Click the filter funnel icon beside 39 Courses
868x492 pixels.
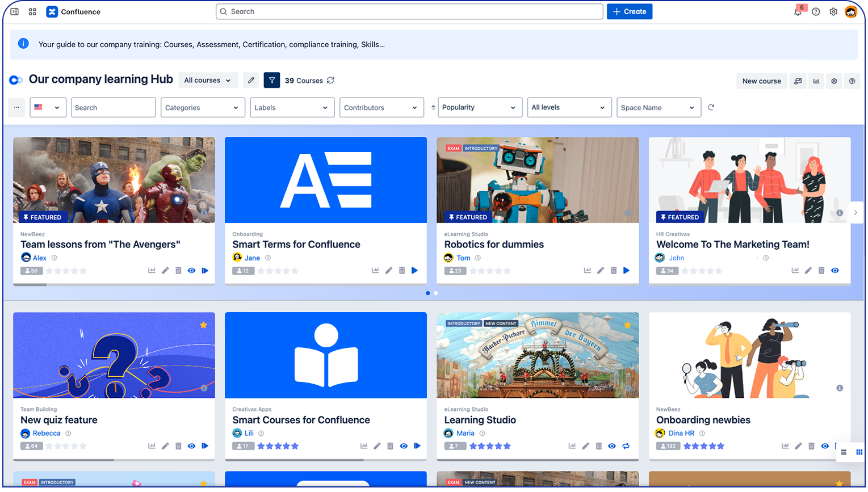[272, 81]
